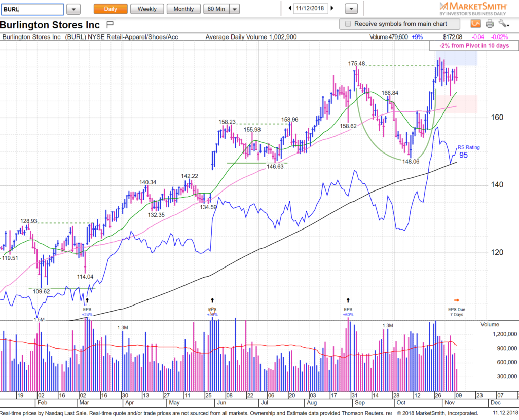This screenshot has height=420, width=519.
Task: Click the EPS +24% arrow marker in March
Action: [x=87, y=300]
